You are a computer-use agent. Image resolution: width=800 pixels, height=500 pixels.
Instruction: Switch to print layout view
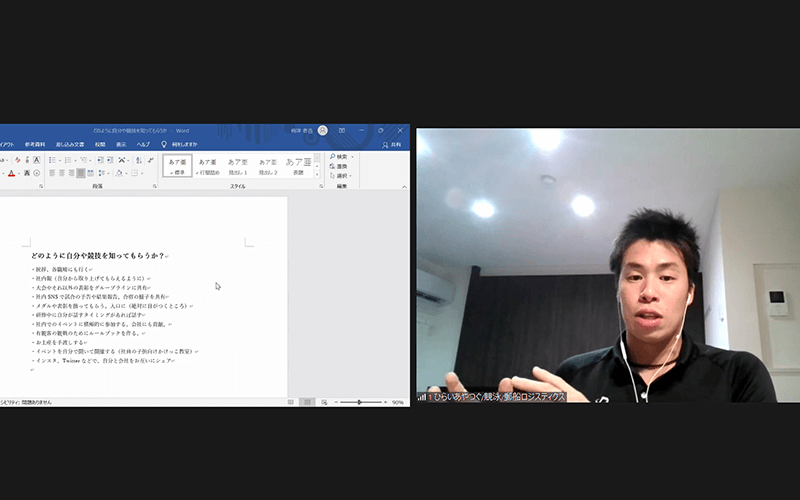[x=307, y=402]
